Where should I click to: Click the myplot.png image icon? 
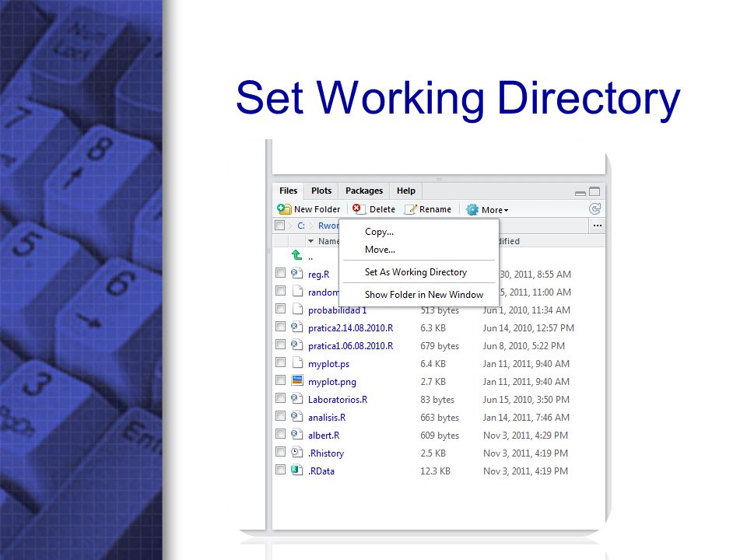pos(297,380)
